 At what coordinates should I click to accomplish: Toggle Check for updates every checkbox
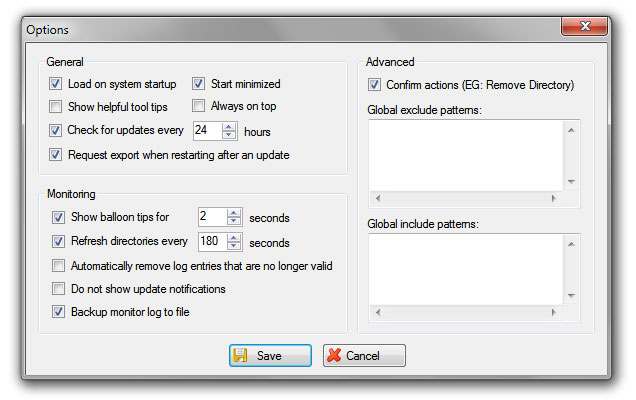click(56, 130)
